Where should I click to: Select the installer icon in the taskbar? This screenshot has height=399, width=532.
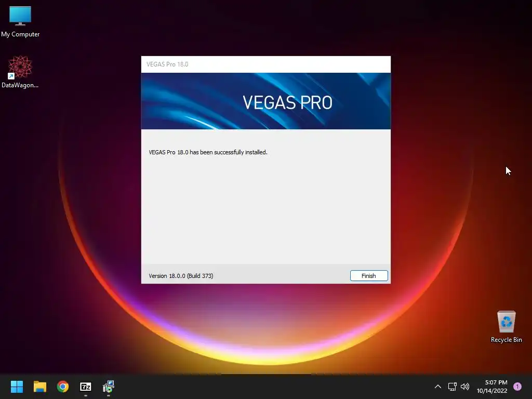(x=109, y=387)
